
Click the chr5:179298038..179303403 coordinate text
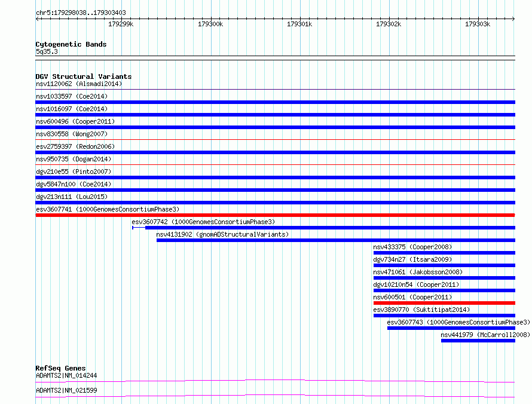pos(81,13)
